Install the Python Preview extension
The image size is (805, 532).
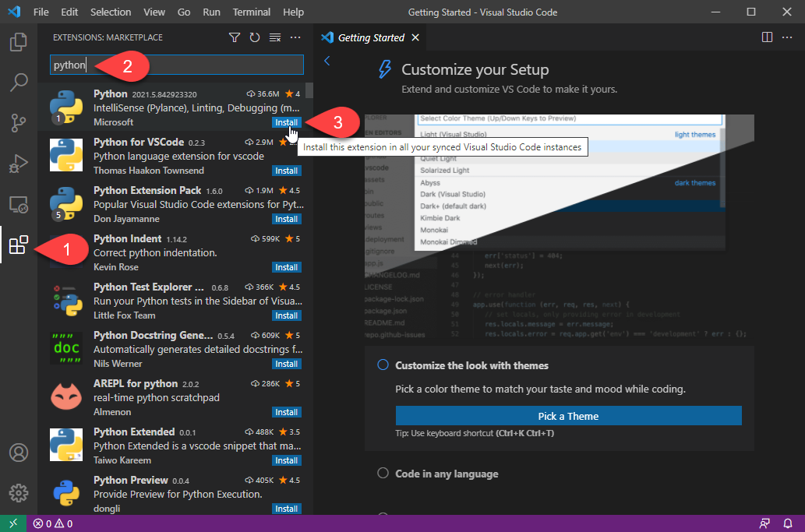pos(286,509)
